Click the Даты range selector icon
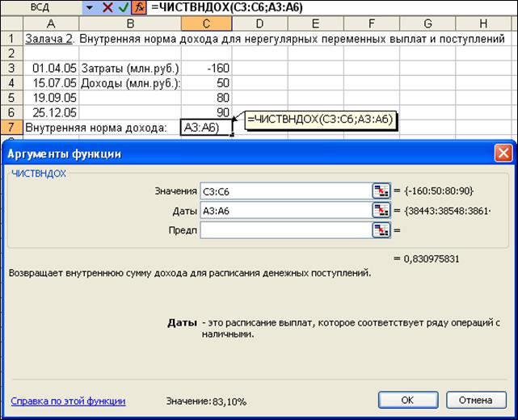Screen dimensions: 518x420 coord(381,210)
